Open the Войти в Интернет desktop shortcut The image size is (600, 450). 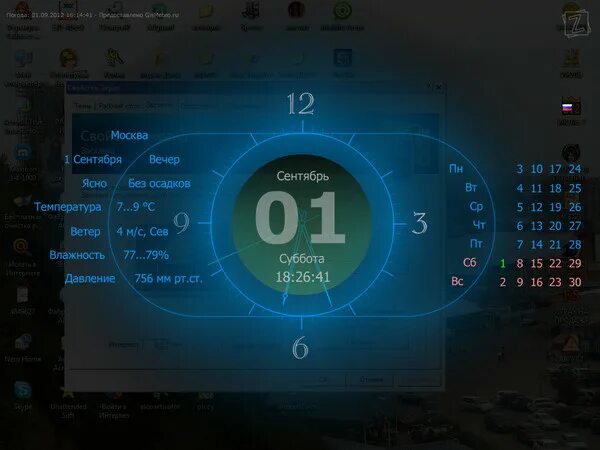[114, 405]
